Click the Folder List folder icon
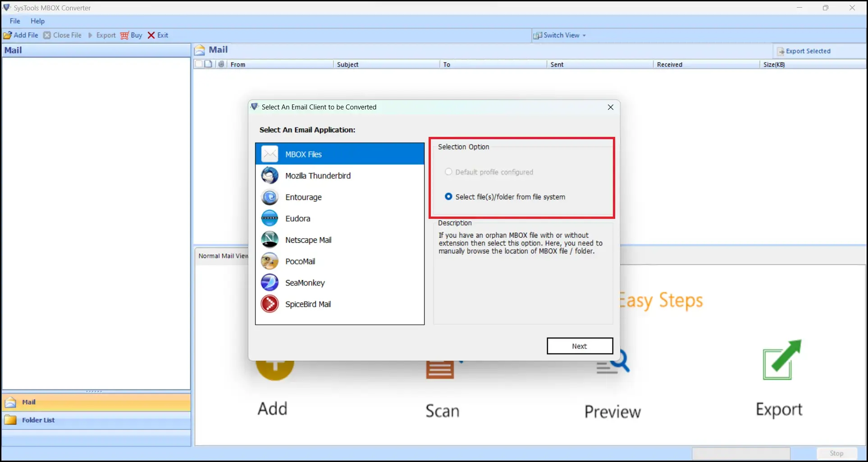Screen dimensions: 868x462 [x=10, y=420]
